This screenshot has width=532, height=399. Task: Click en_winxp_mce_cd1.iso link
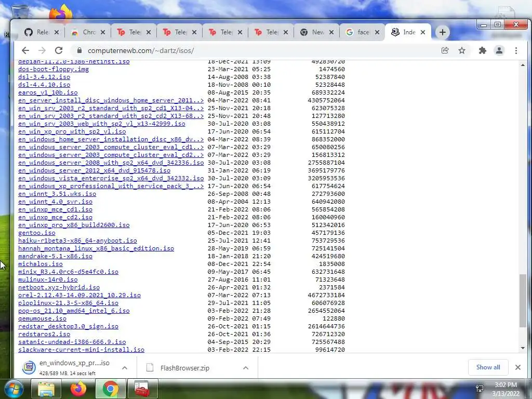(55, 209)
